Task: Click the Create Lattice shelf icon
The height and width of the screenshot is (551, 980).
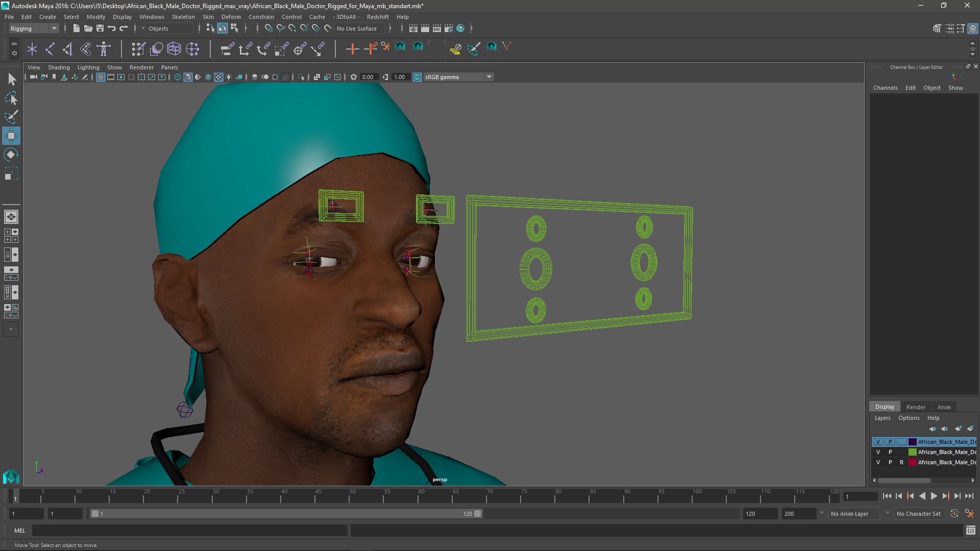Action: [174, 49]
